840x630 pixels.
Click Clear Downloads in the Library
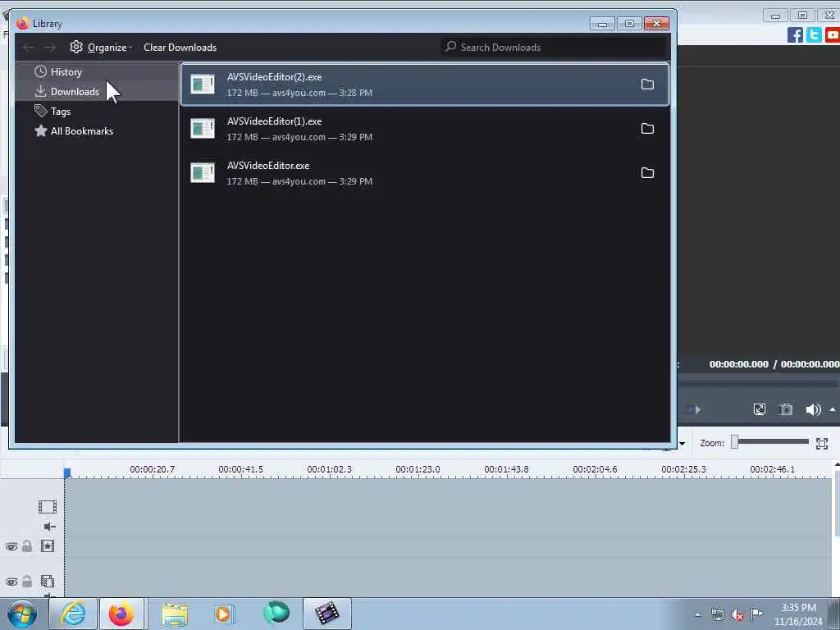coord(180,47)
